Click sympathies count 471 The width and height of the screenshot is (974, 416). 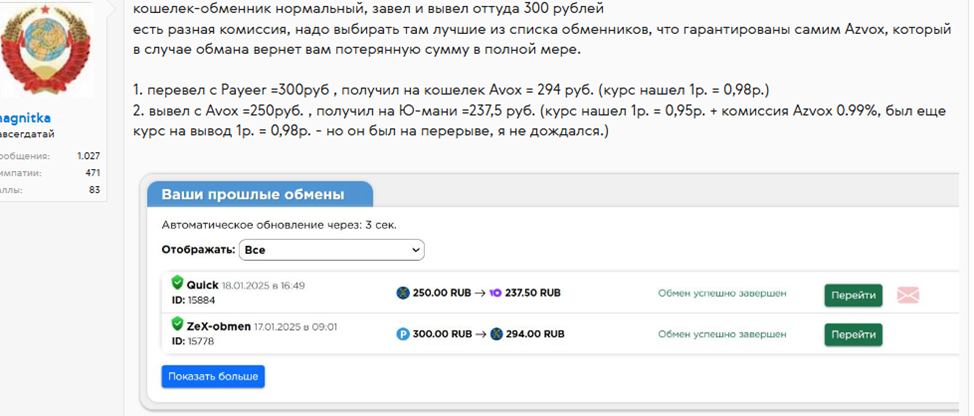coord(93,173)
